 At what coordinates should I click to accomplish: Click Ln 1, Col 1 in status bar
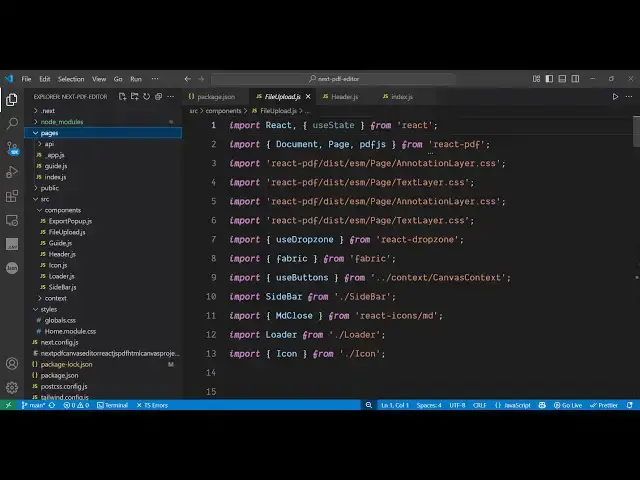[395, 405]
